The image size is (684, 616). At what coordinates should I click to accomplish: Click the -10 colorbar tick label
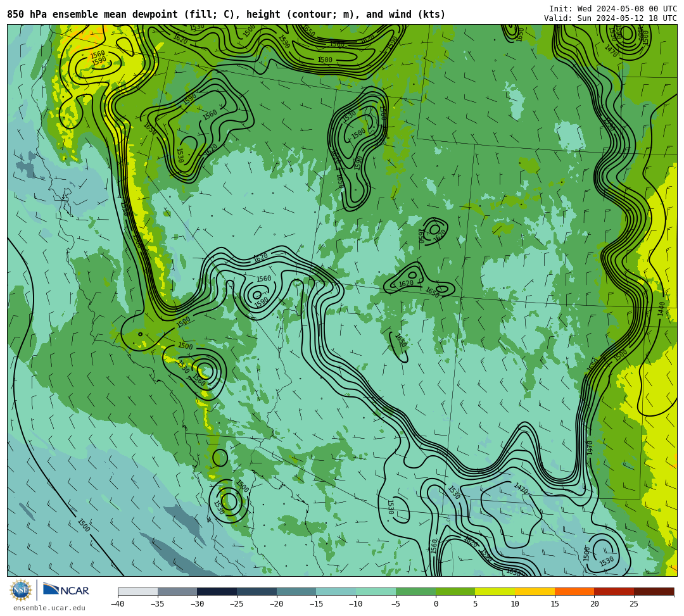pyautogui.click(x=355, y=604)
